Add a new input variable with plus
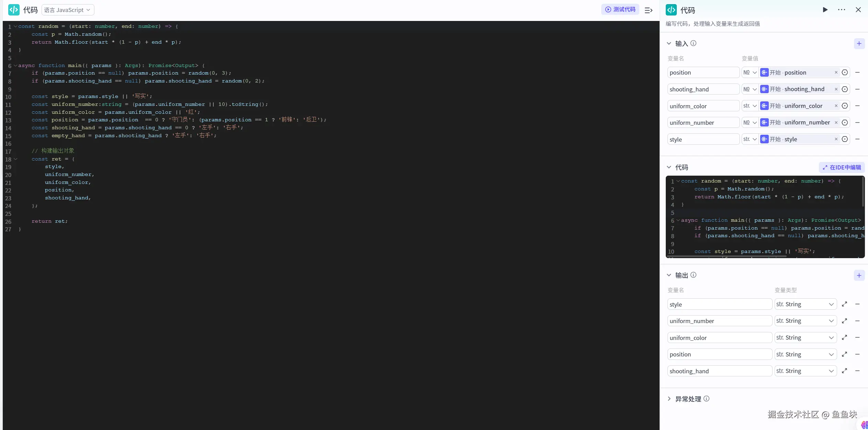This screenshot has height=430, width=868. (859, 44)
